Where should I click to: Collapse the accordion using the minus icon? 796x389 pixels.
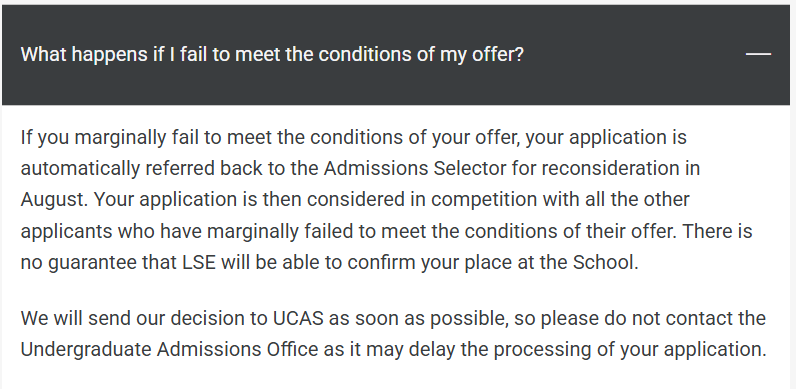pos(758,54)
